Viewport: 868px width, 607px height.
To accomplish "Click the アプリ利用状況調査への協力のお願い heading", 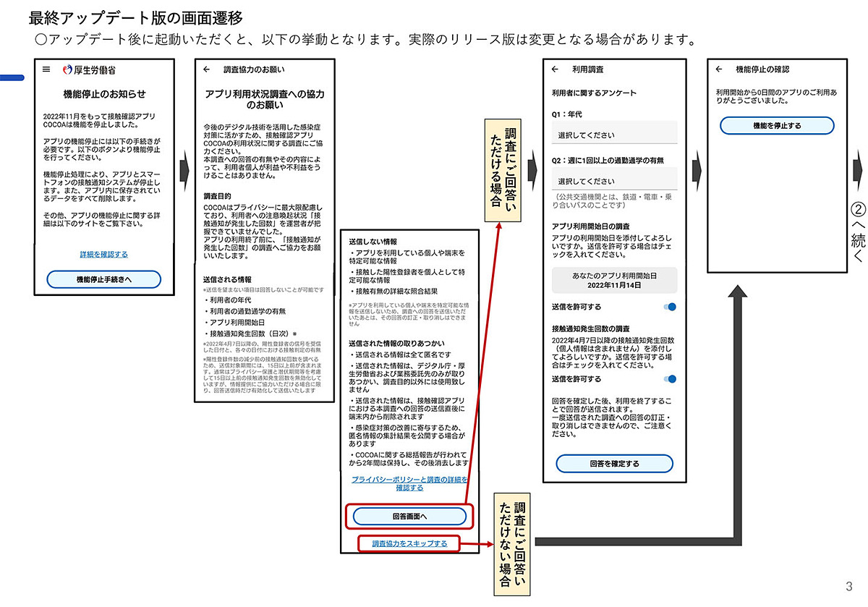I will tap(265, 100).
